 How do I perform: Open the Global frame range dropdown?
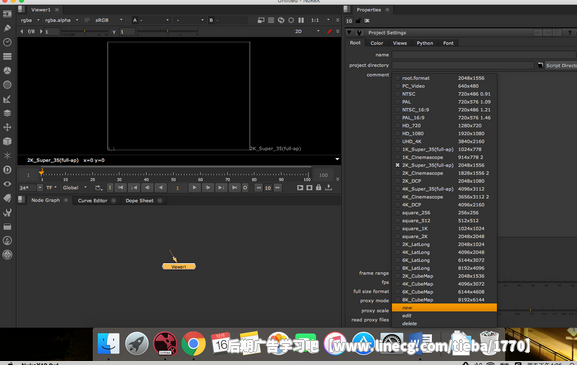[75, 188]
